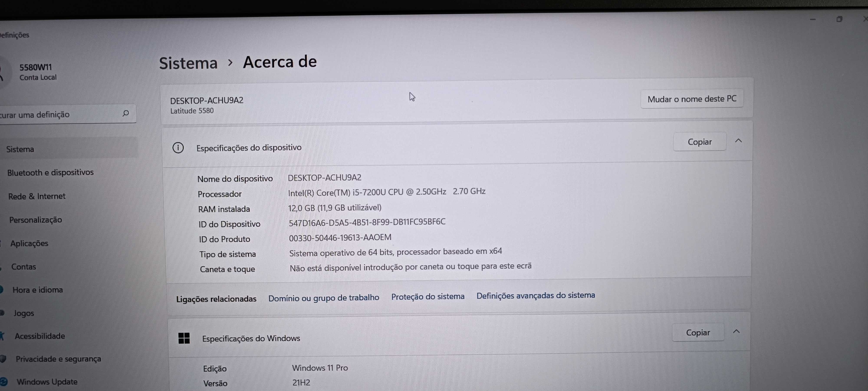Open Hora e idioma settings
Image resolution: width=868 pixels, height=391 pixels.
point(37,290)
